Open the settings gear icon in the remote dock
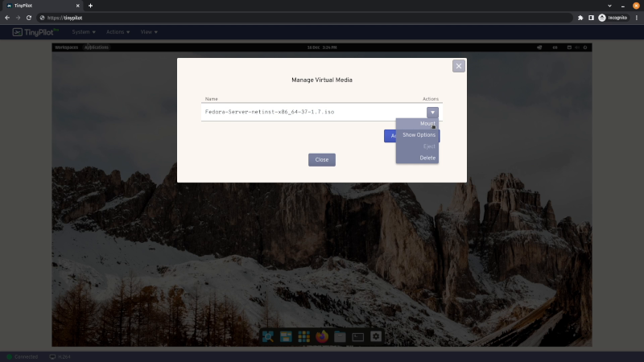 point(375,337)
